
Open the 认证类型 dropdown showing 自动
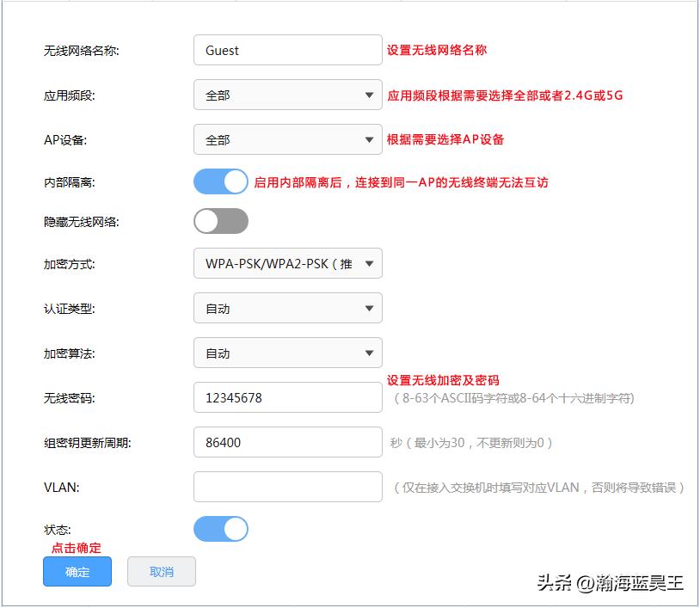[x=288, y=308]
